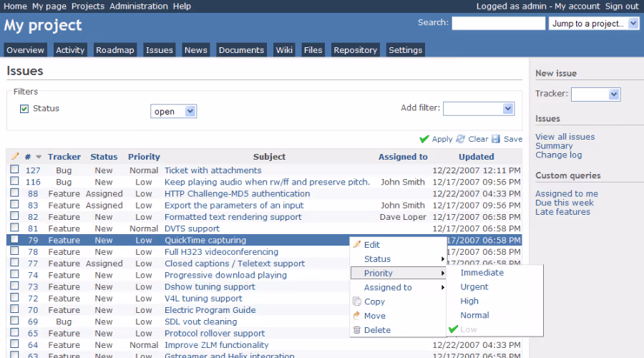The image size is (644, 358).
Task: Open the Wiki tab
Action: (x=284, y=50)
